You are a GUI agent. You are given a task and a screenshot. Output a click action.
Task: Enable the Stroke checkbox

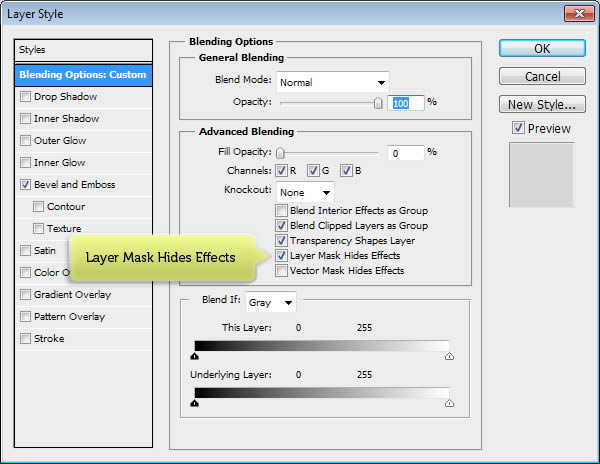click(x=25, y=339)
